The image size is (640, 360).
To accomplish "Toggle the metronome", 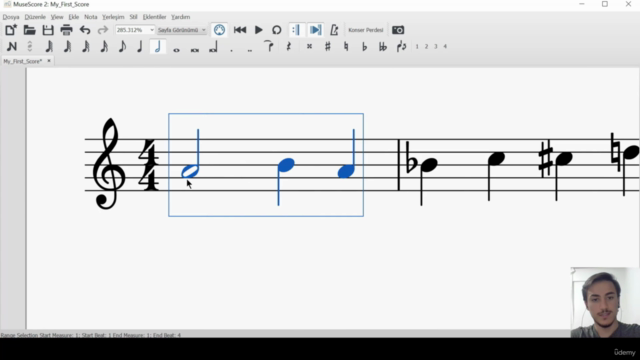I will (334, 30).
